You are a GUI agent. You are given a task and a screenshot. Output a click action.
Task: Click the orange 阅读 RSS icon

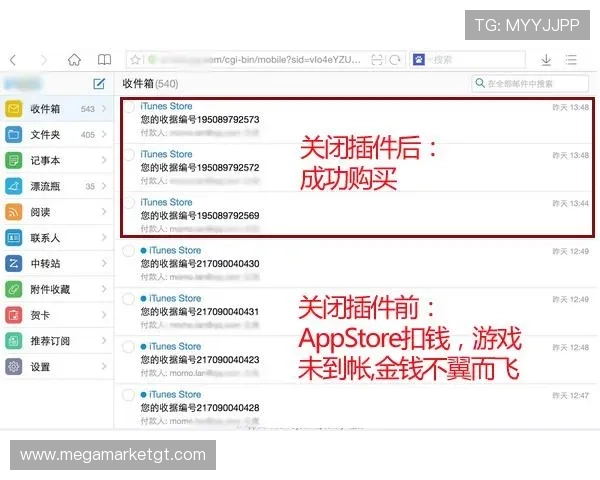[14, 212]
